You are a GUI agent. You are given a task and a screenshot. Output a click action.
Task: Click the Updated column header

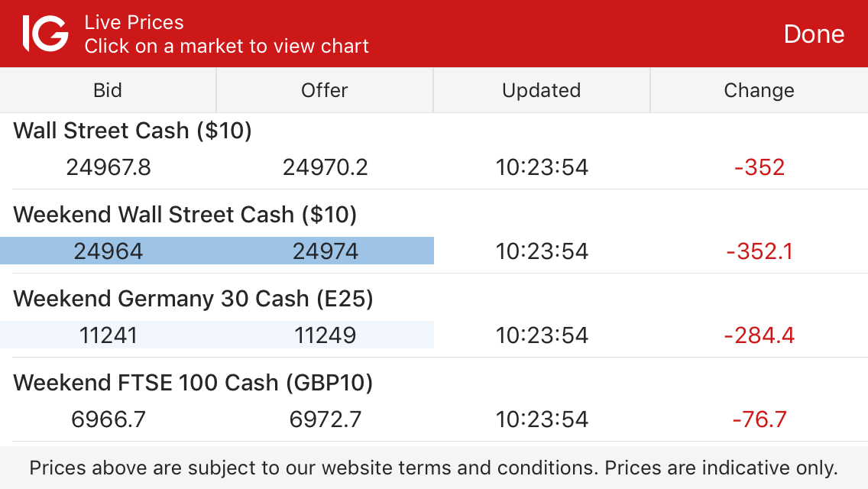542,90
